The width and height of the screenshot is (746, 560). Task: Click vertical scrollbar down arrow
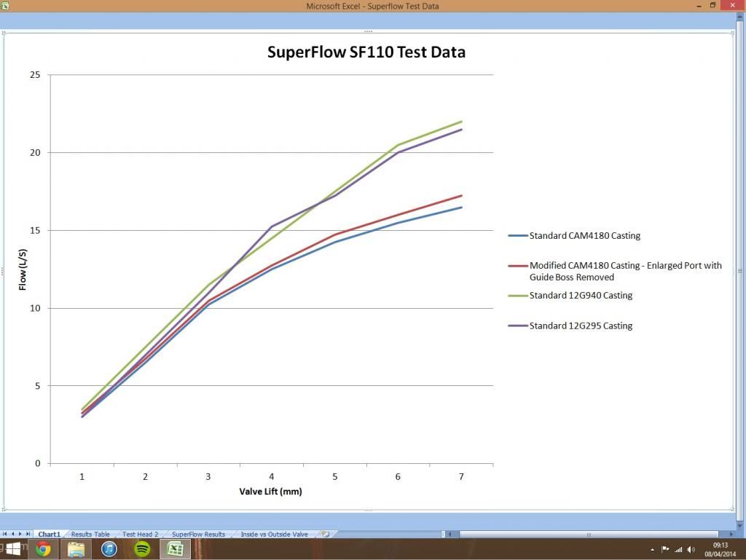[x=740, y=525]
